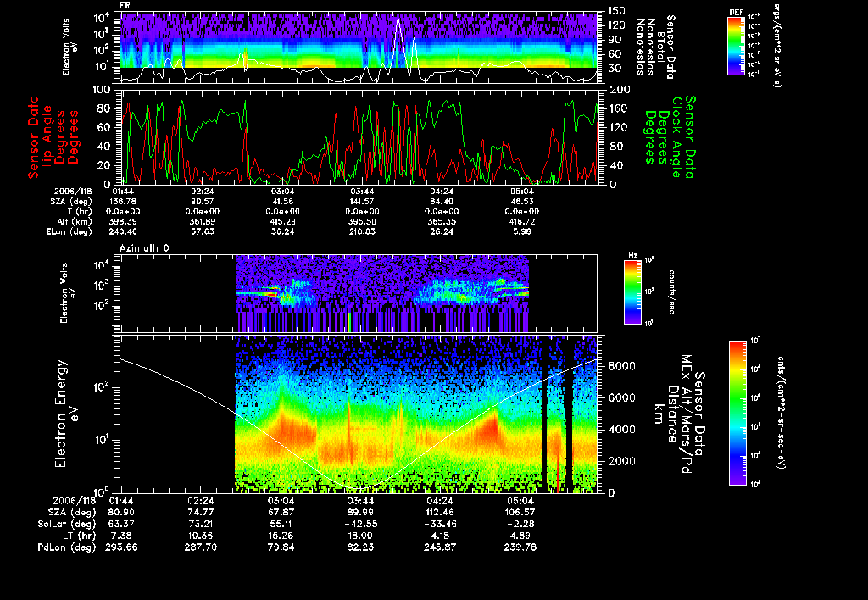Click the cnts/(cm**2-sr-sec-eV) rainbow color bar

737,413
